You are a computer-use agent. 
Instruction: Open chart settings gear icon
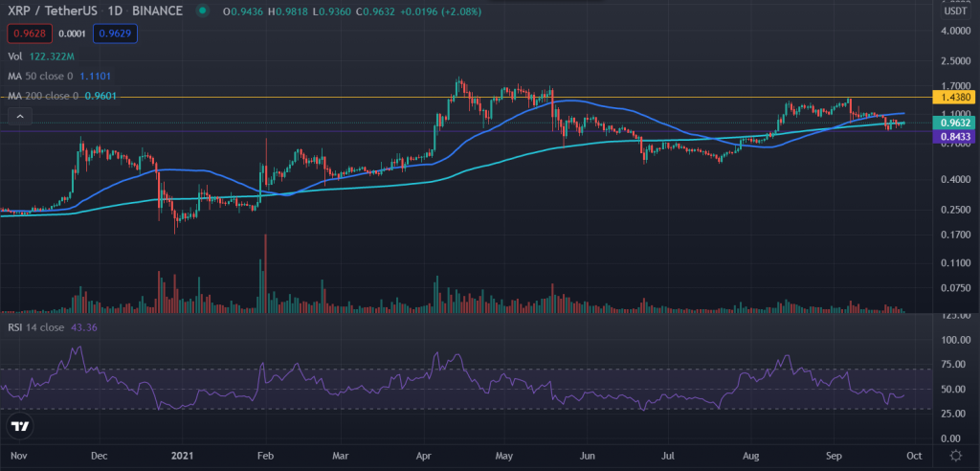tap(954, 455)
